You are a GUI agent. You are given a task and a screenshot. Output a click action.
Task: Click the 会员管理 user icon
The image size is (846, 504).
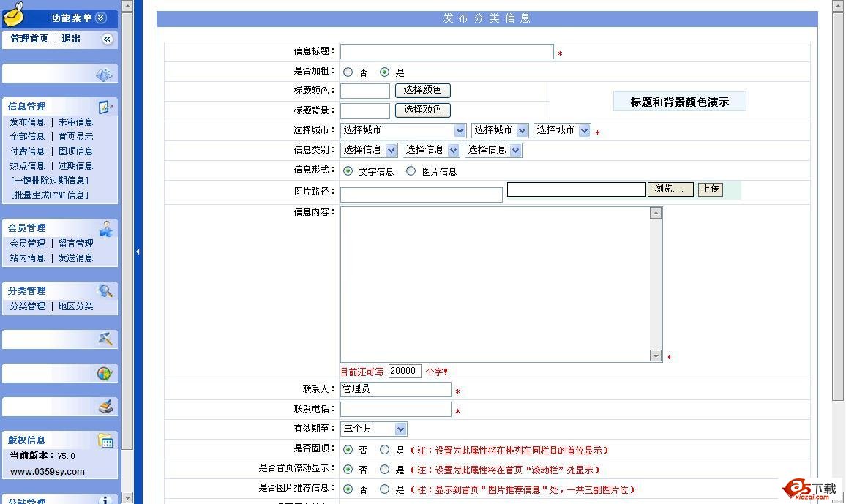click(106, 229)
